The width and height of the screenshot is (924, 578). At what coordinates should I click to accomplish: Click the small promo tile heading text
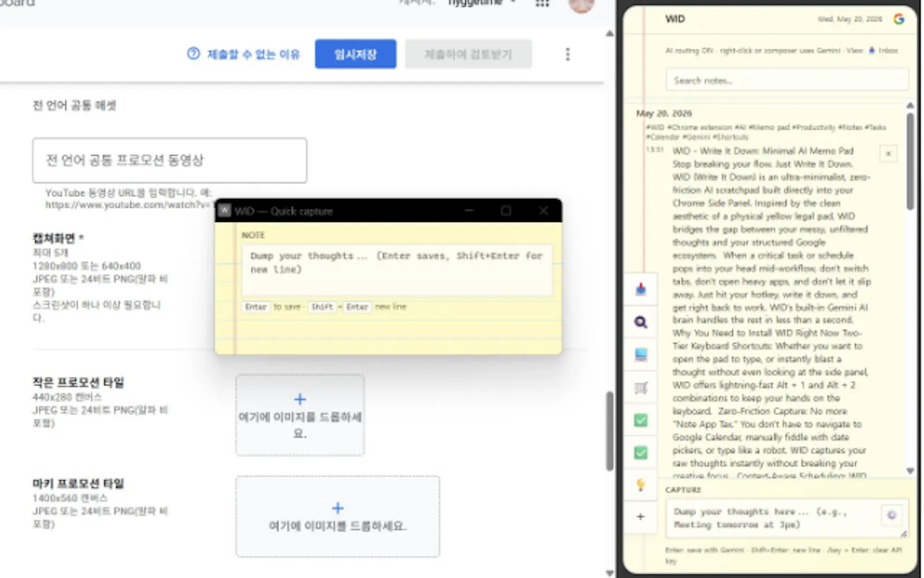(78, 382)
